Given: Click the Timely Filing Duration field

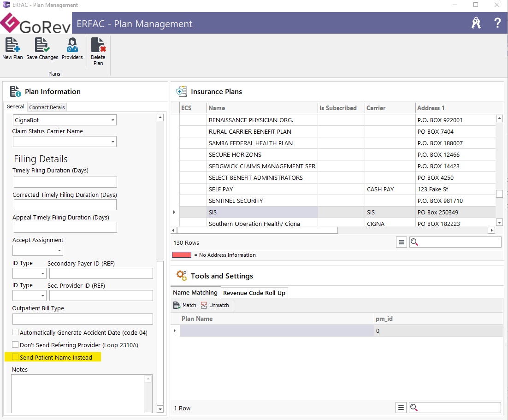Looking at the screenshot, I should [65, 182].
